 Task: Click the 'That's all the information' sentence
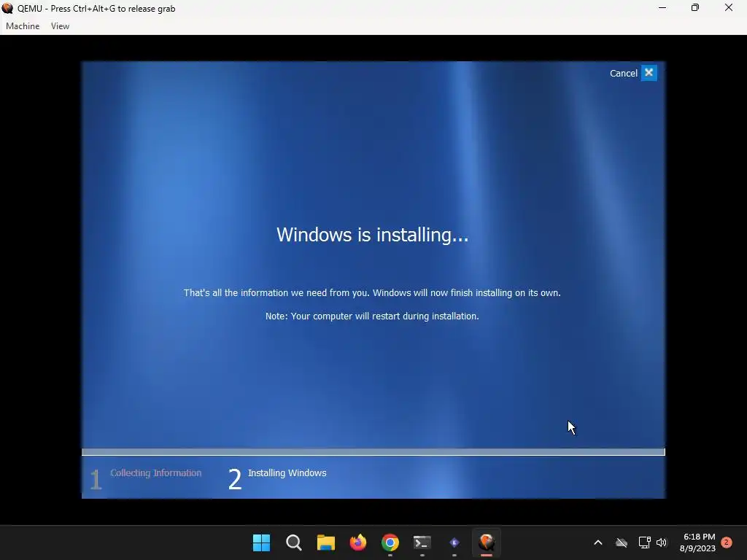372,293
